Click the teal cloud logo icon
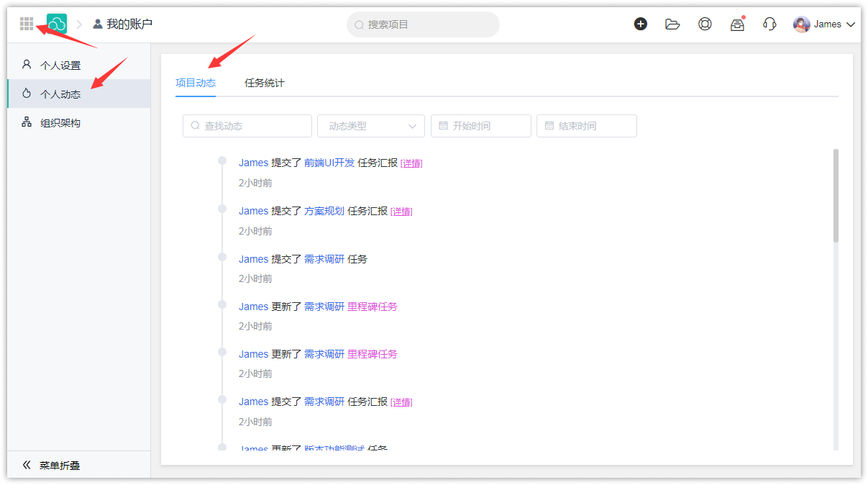 coord(57,24)
